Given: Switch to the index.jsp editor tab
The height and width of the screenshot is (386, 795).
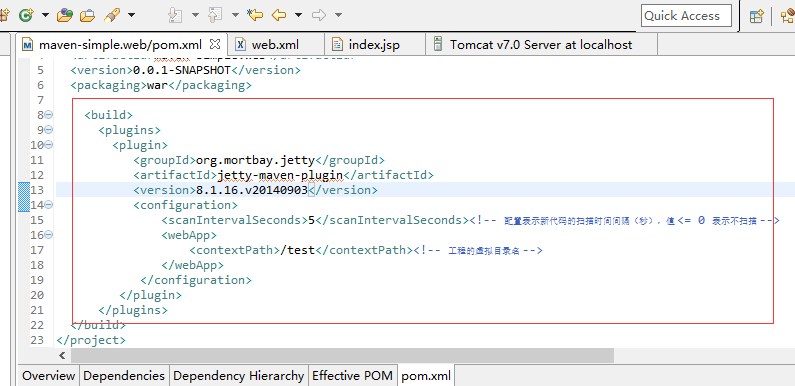Looking at the screenshot, I should pos(374,45).
